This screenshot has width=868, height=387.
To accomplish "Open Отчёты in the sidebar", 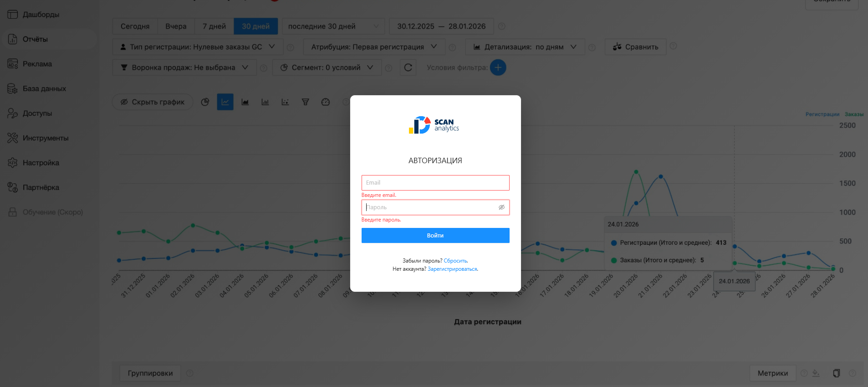I will tap(49, 39).
